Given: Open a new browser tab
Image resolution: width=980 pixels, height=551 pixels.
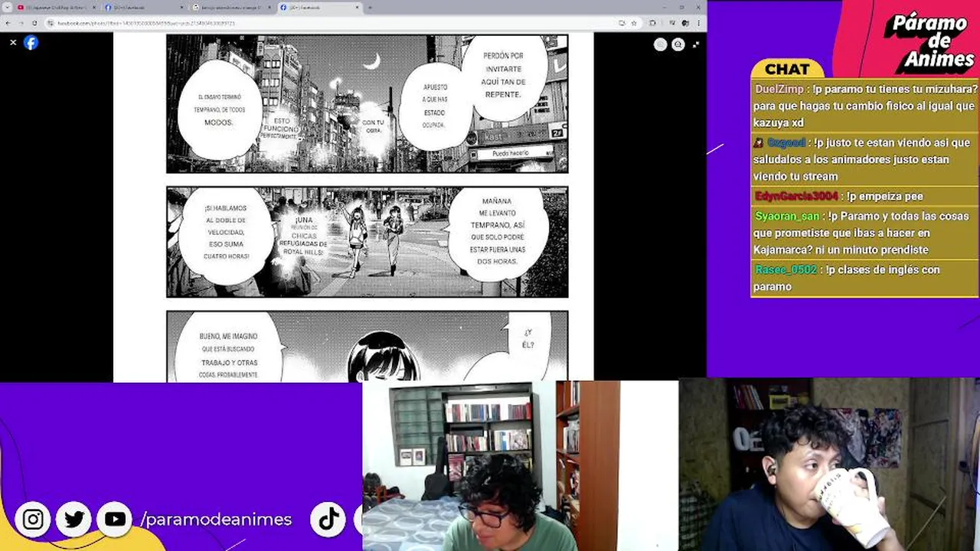Looking at the screenshot, I should click(370, 8).
